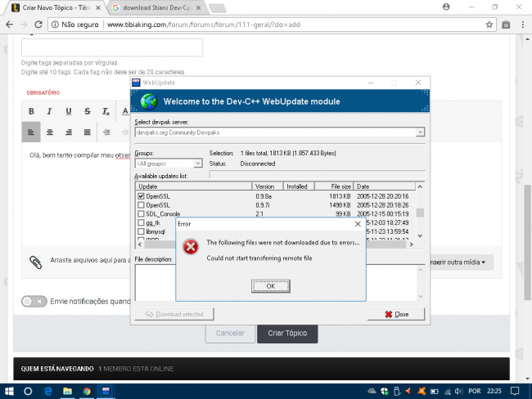Open the clock showing 22:25
The image size is (532, 399).
(x=494, y=391)
